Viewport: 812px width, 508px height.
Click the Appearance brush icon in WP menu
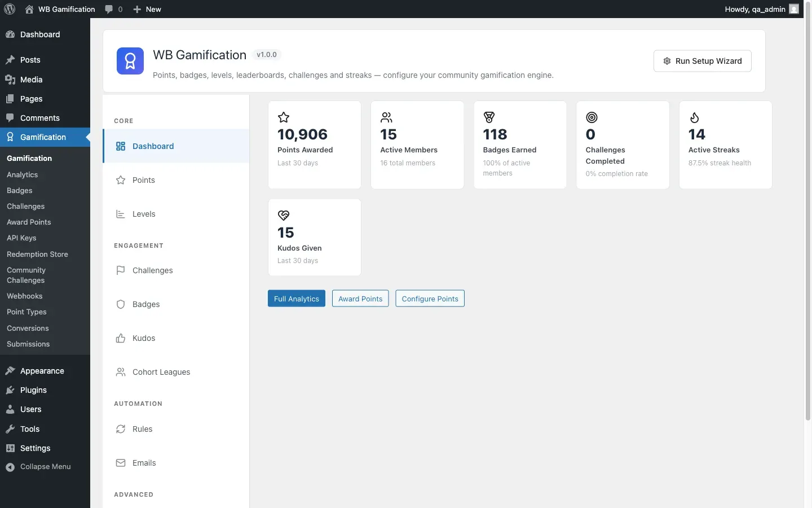(x=10, y=371)
